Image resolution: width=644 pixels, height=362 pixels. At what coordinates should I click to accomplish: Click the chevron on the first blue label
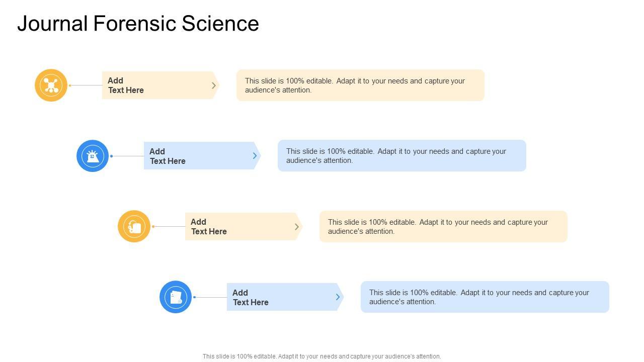click(255, 156)
